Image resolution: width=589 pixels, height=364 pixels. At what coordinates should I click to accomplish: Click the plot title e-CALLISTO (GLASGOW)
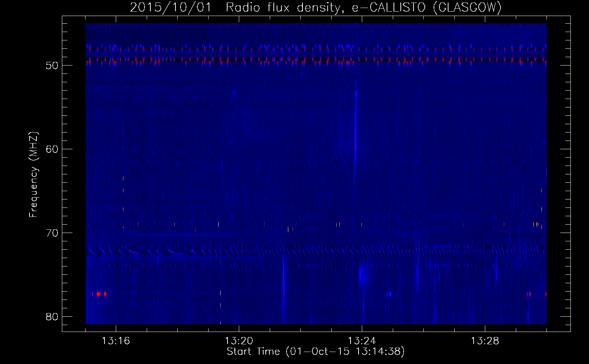point(427,8)
